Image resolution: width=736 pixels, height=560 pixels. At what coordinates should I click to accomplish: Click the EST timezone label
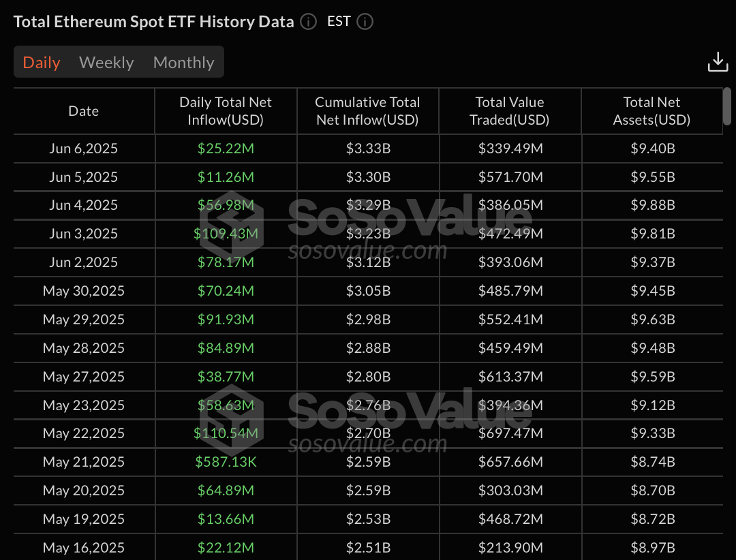point(339,21)
